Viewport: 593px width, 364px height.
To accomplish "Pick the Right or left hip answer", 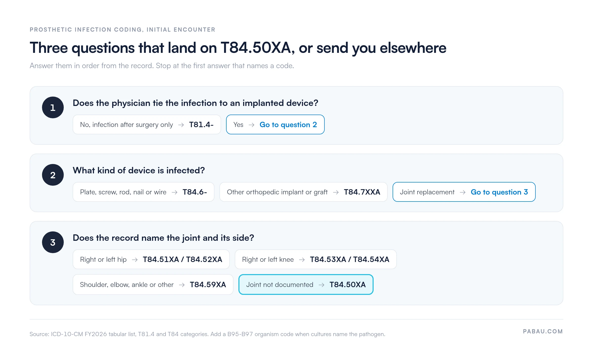I will coord(151,259).
